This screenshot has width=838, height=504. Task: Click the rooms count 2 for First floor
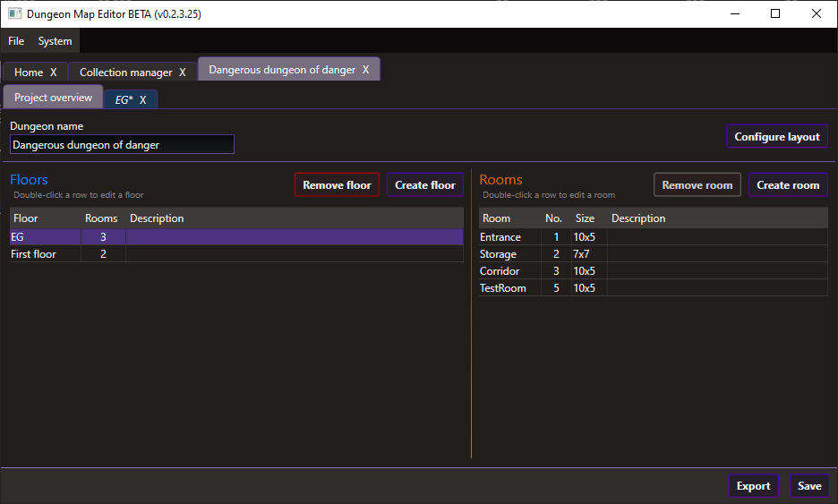coord(103,254)
